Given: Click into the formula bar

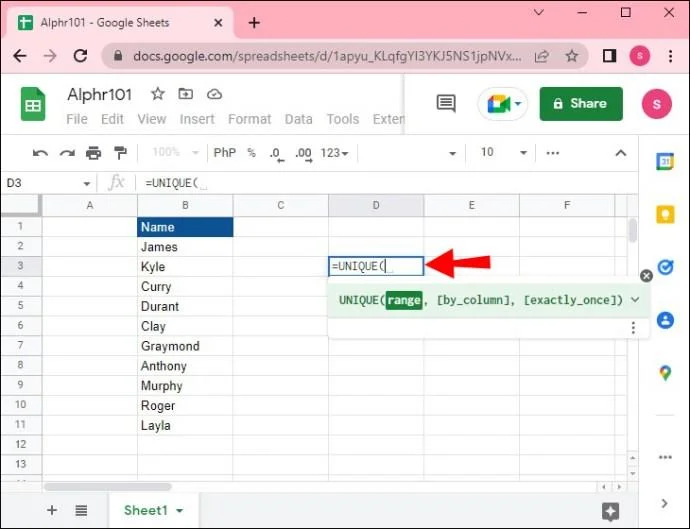Looking at the screenshot, I should click(387, 183).
